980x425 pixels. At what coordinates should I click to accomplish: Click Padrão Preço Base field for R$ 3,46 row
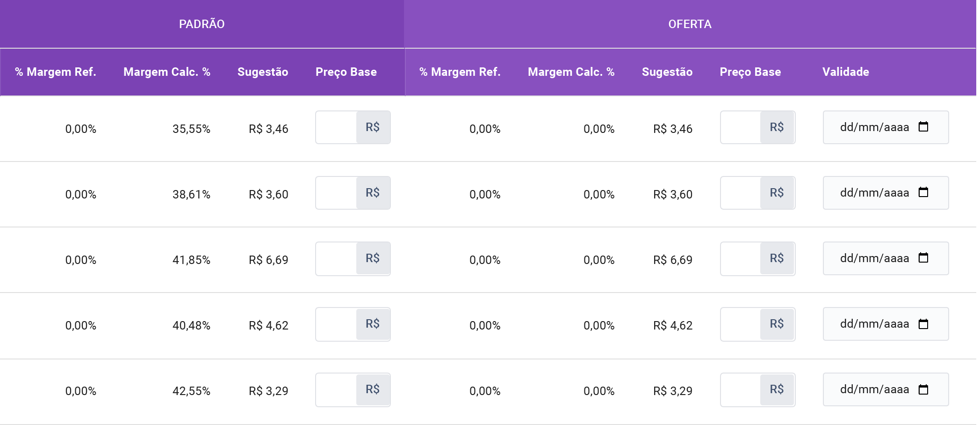337,127
